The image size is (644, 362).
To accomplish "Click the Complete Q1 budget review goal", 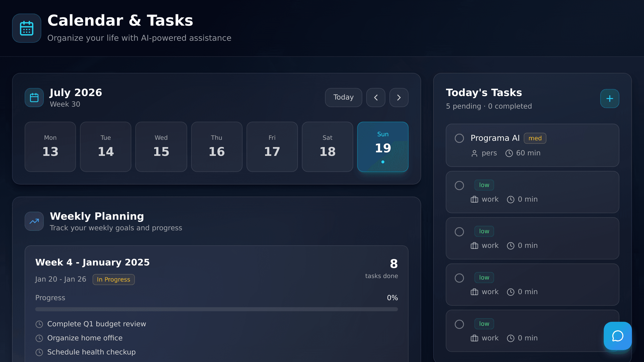I will pyautogui.click(x=97, y=324).
